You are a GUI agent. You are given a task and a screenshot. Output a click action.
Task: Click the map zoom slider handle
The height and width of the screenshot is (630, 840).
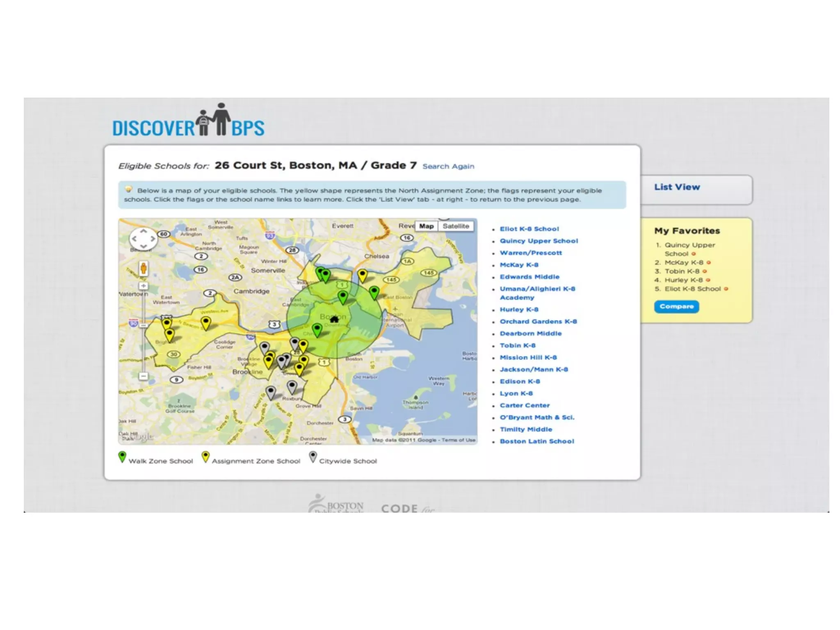click(x=143, y=325)
